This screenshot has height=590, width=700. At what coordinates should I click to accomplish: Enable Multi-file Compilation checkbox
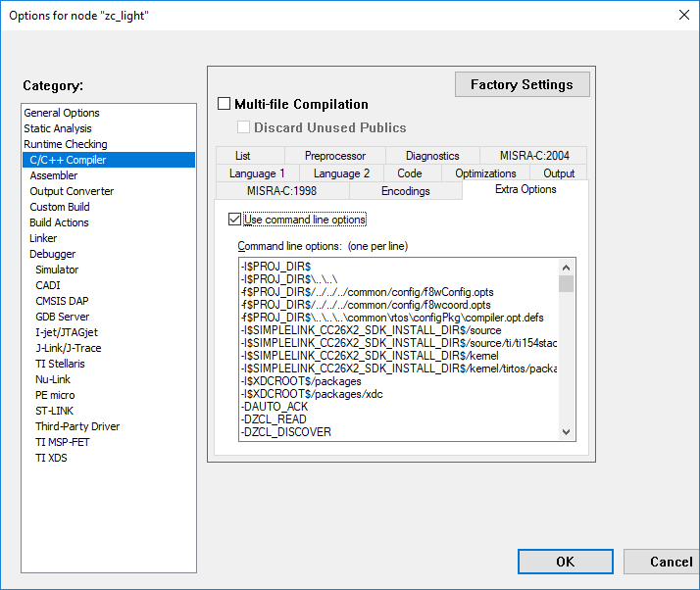click(224, 104)
